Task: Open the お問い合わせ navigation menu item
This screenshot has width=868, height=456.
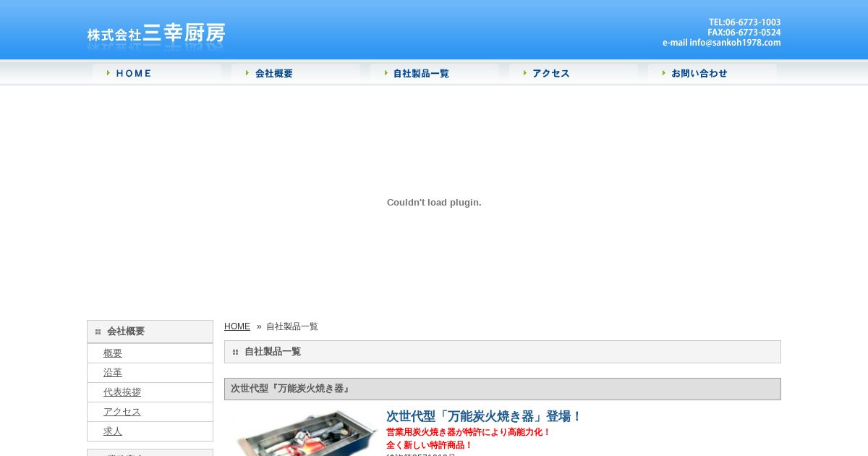Action: click(712, 73)
